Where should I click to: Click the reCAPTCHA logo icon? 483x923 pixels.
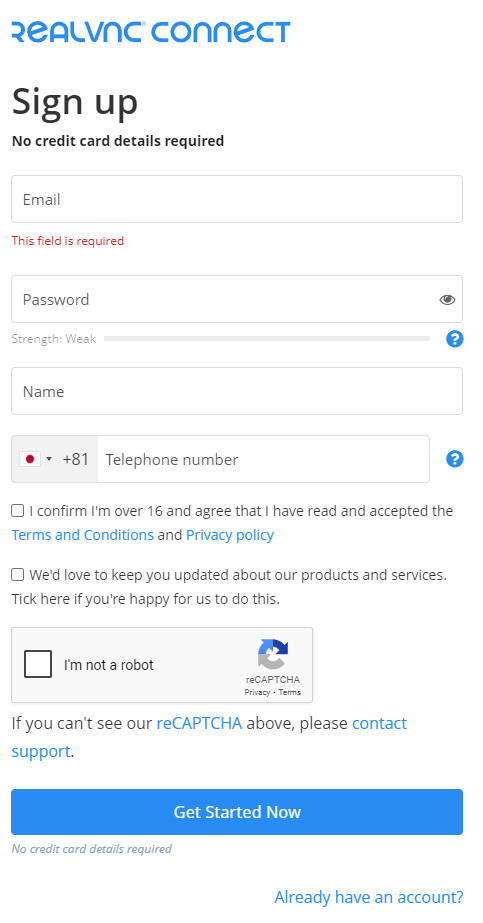(273, 655)
